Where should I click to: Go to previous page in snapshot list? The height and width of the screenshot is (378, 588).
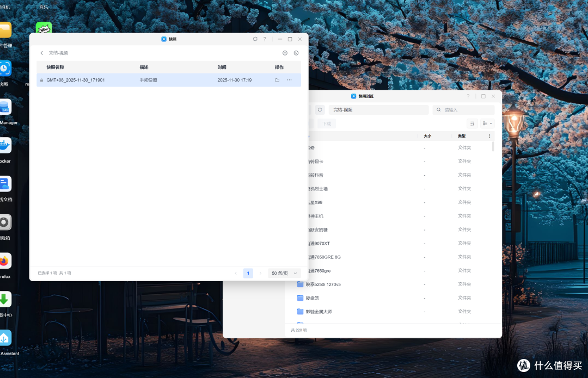(236, 273)
